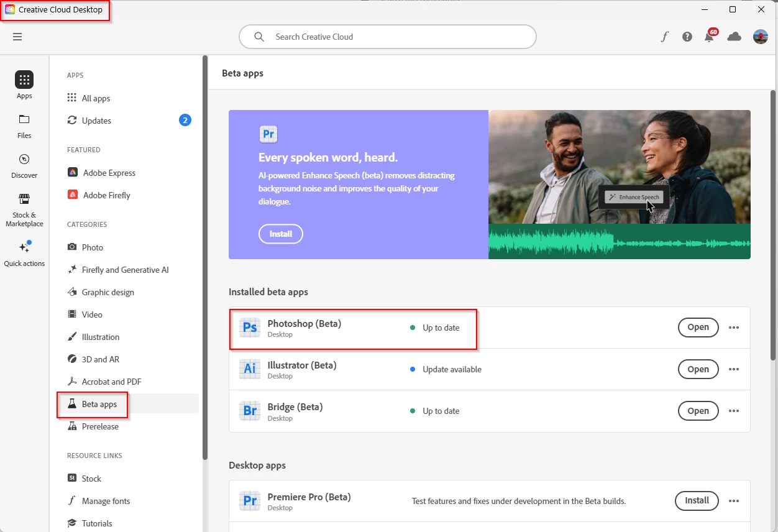Click the Creative Cloud logo in title bar
The height and width of the screenshot is (532, 778).
(x=10, y=9)
